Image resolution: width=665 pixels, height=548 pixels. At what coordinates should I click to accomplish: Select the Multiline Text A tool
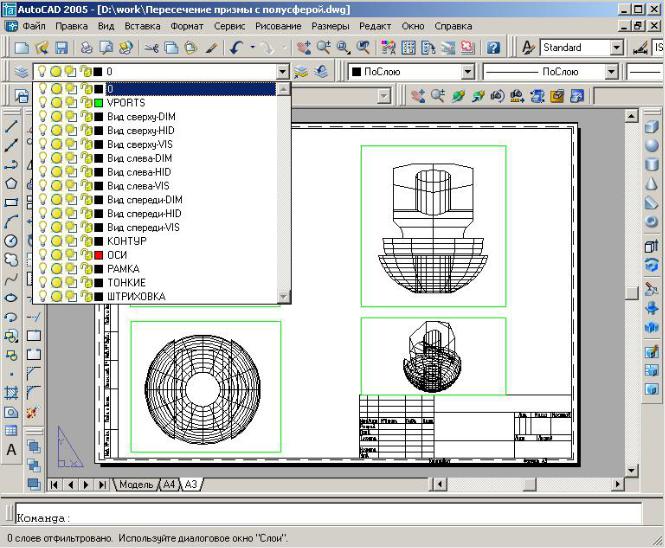(x=11, y=449)
